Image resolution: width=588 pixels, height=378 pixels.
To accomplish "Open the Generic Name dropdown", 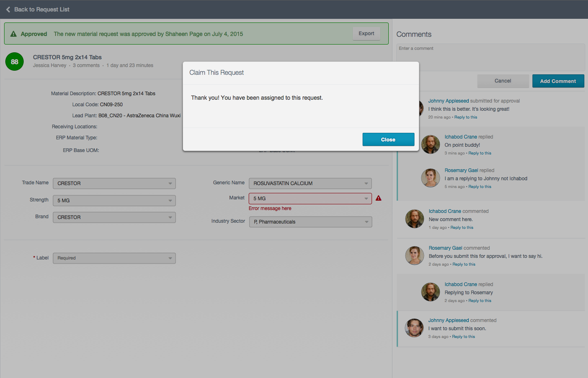I will [310, 183].
